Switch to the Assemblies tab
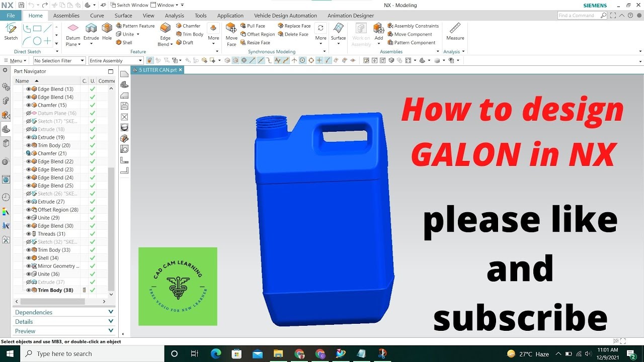Viewport: 644px width, 362px height. coord(66,16)
